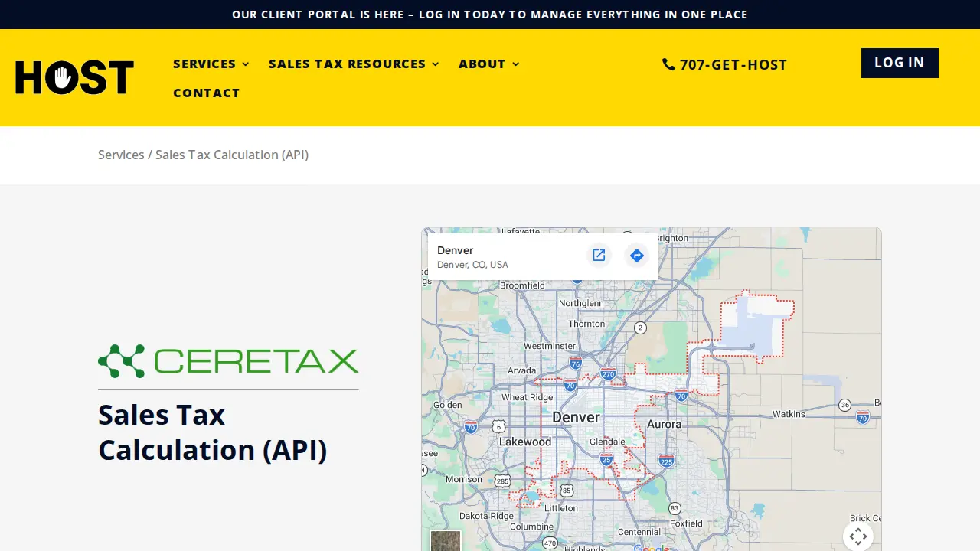Click the Aurora label on the map

[x=664, y=424]
